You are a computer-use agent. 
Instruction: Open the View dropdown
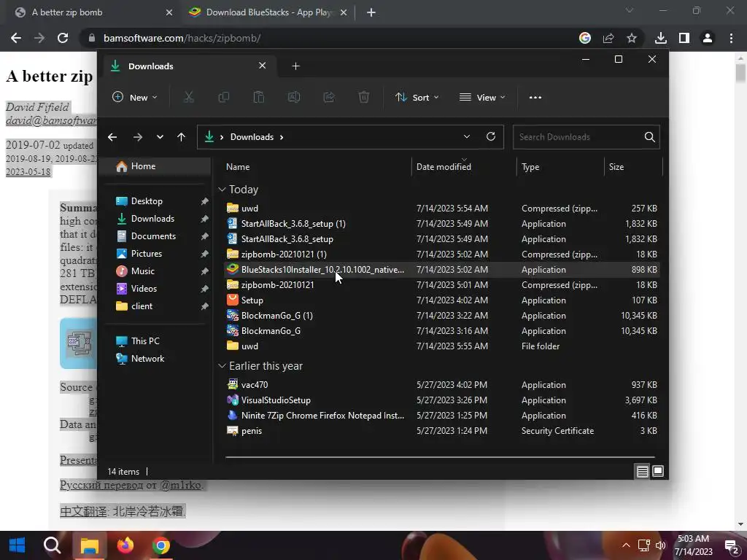pyautogui.click(x=481, y=97)
